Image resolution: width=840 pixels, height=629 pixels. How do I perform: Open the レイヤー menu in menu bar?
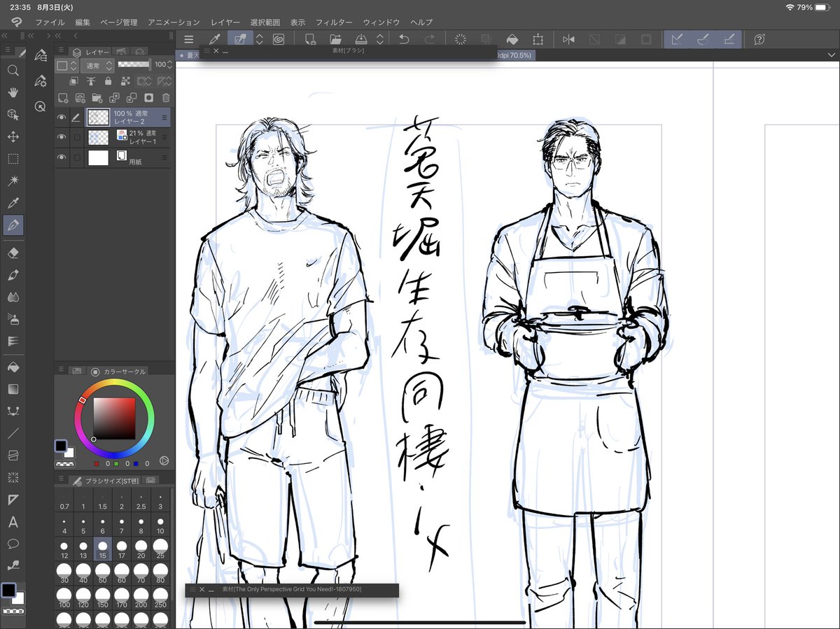point(225,22)
